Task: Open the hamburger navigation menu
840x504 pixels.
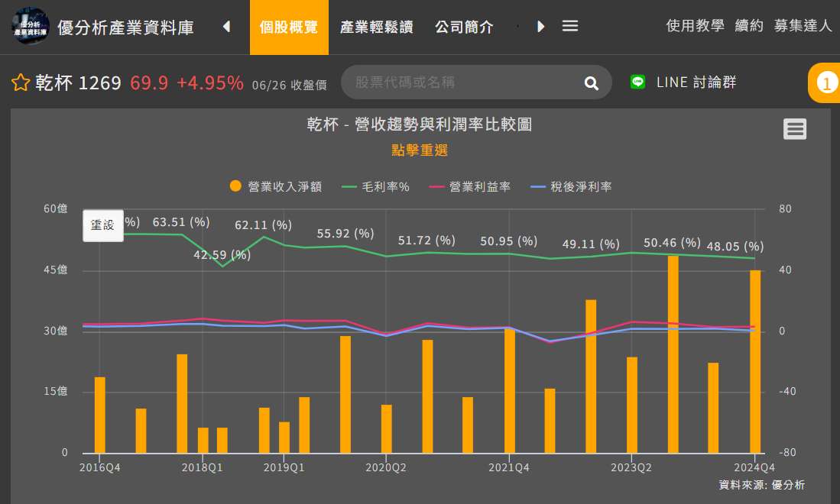Action: pos(570,26)
